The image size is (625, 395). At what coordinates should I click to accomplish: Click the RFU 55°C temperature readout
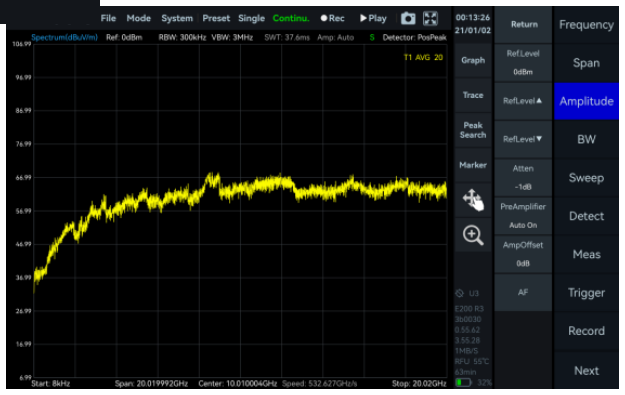pos(472,362)
